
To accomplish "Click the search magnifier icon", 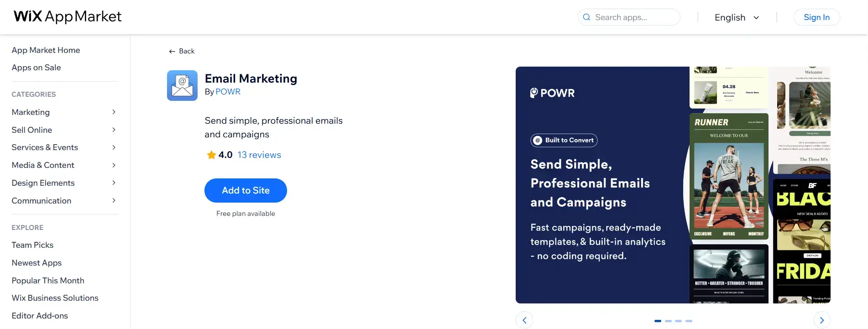I will coord(586,17).
